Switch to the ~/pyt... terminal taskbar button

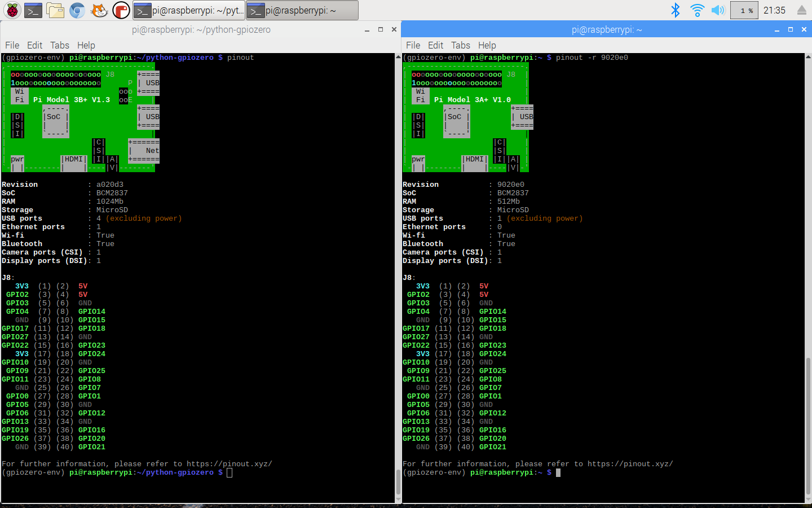189,10
